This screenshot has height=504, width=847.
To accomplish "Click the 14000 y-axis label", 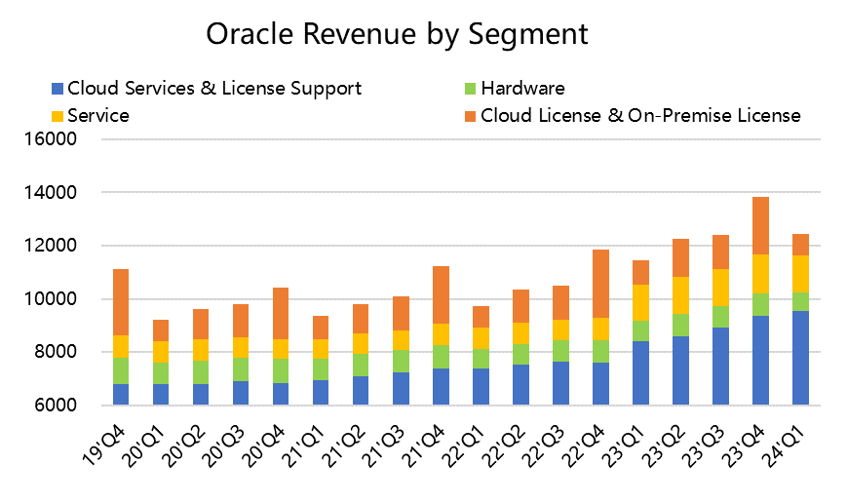I will 51,192.
